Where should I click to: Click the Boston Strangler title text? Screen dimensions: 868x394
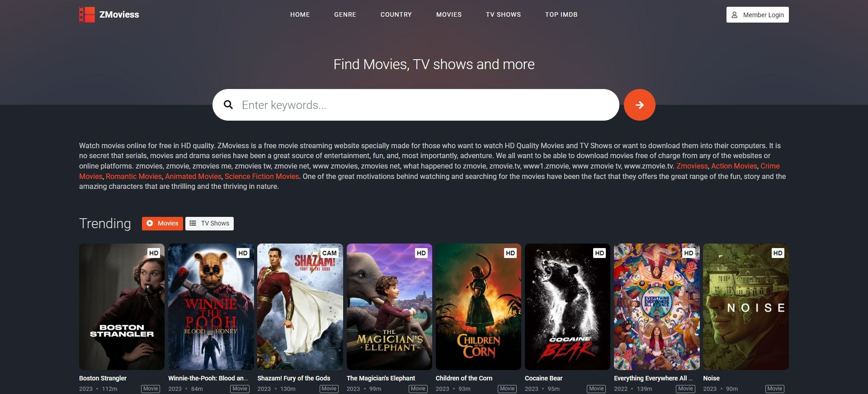(x=103, y=378)
